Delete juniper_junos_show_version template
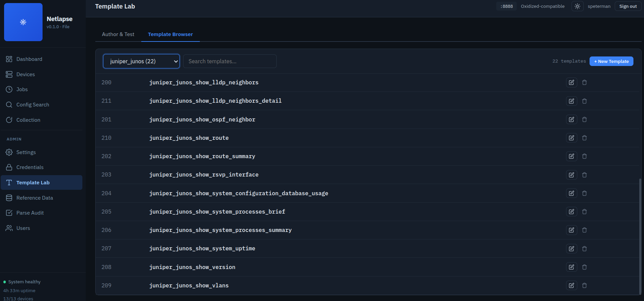644x301 pixels. coord(584,267)
